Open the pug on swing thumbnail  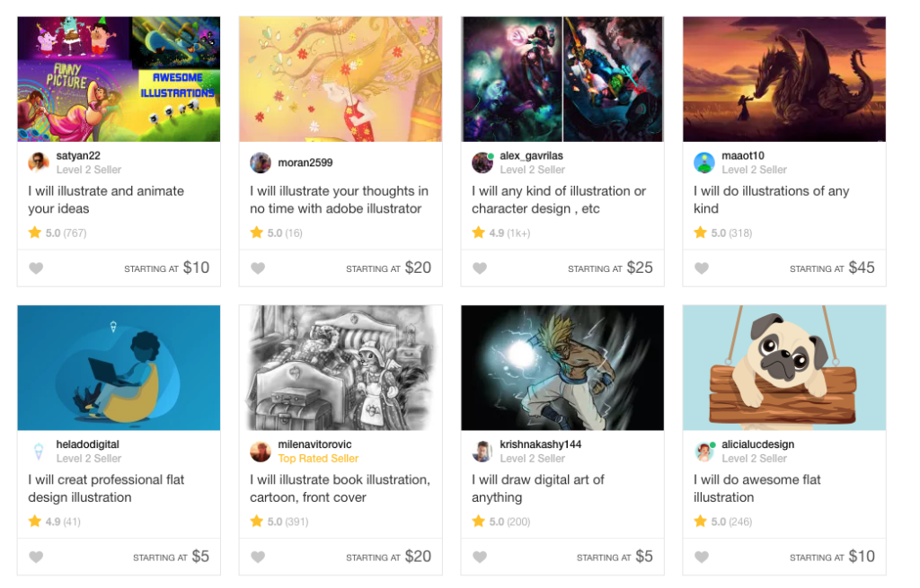784,368
